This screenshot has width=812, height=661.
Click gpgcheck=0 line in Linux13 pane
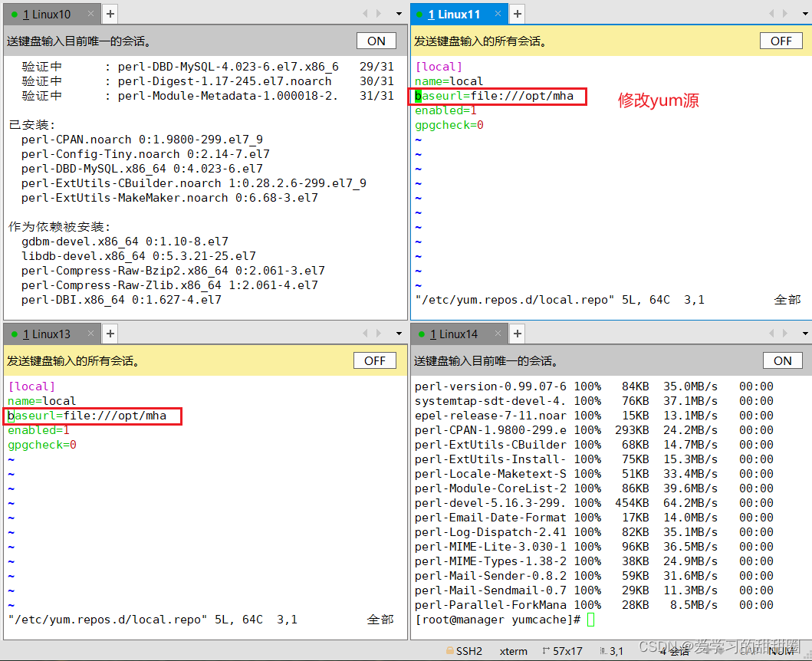pos(42,445)
